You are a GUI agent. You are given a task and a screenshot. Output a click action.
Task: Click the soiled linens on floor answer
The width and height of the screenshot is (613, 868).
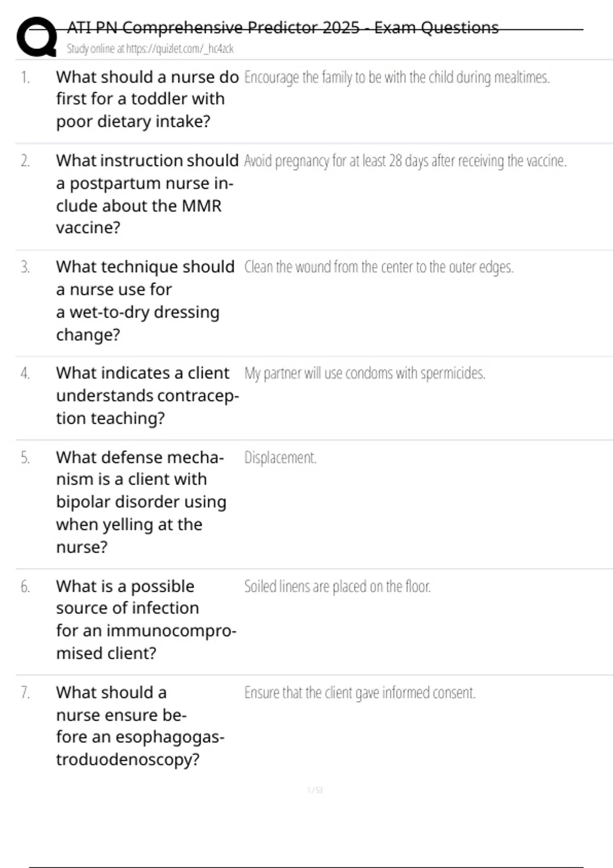[337, 587]
